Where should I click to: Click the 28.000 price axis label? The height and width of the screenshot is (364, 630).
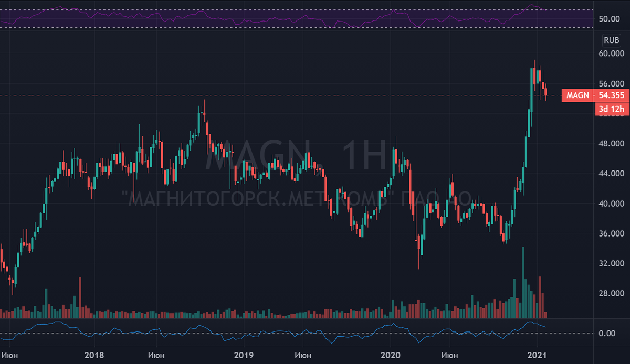click(612, 293)
